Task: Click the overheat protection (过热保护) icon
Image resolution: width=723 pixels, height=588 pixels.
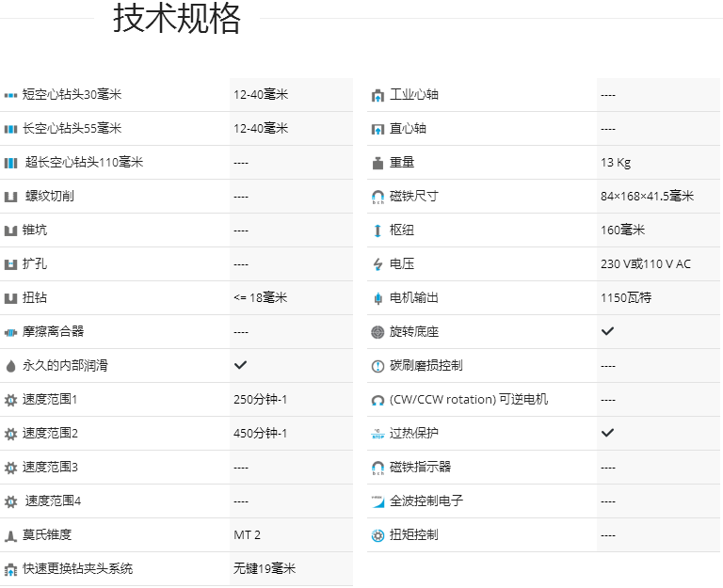Action: pyautogui.click(x=378, y=434)
